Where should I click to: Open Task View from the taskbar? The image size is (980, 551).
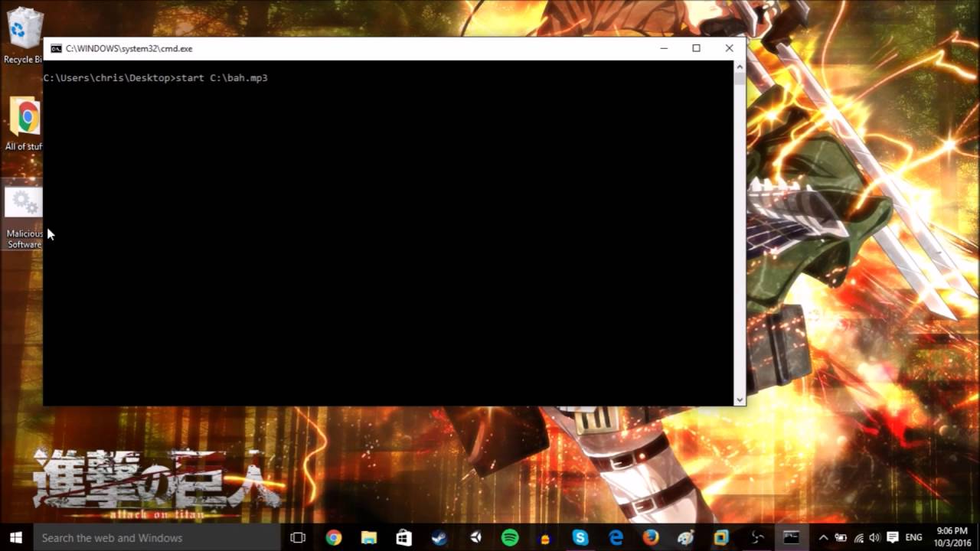tap(298, 537)
